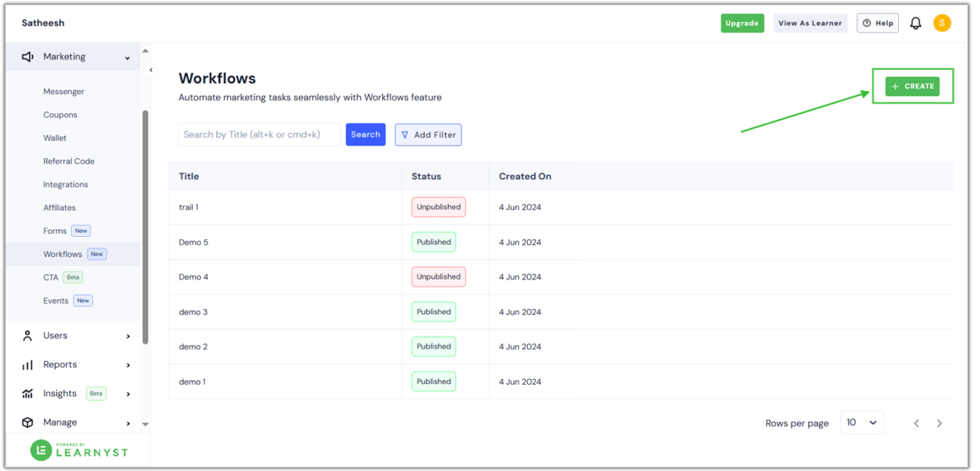980x471 pixels.
Task: Open the Demo 5 workflow
Action: click(x=194, y=243)
